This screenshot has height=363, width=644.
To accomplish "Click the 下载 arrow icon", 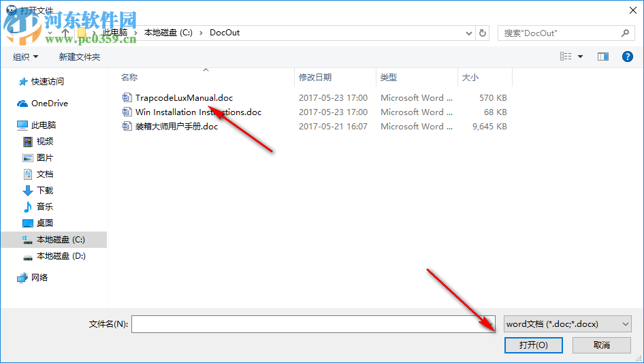I will click(27, 190).
